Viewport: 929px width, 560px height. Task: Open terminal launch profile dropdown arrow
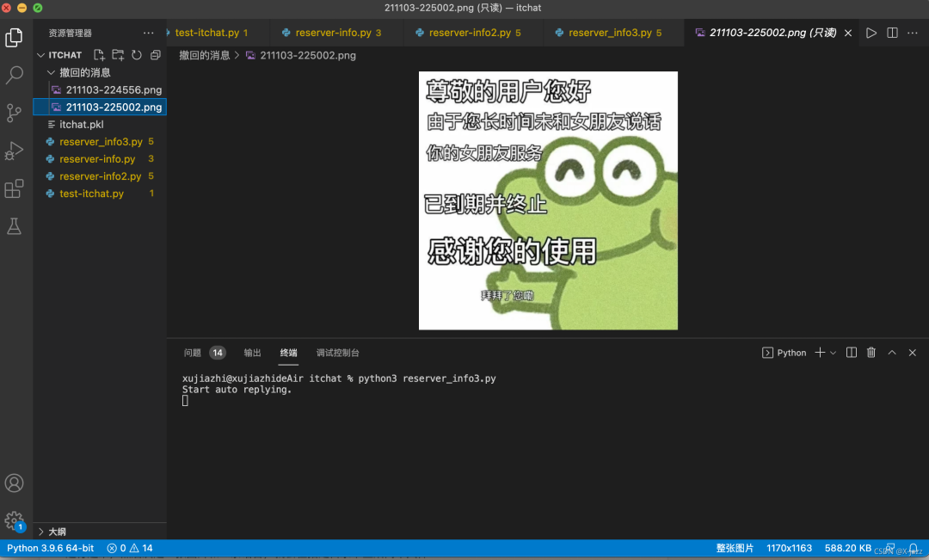(x=833, y=353)
